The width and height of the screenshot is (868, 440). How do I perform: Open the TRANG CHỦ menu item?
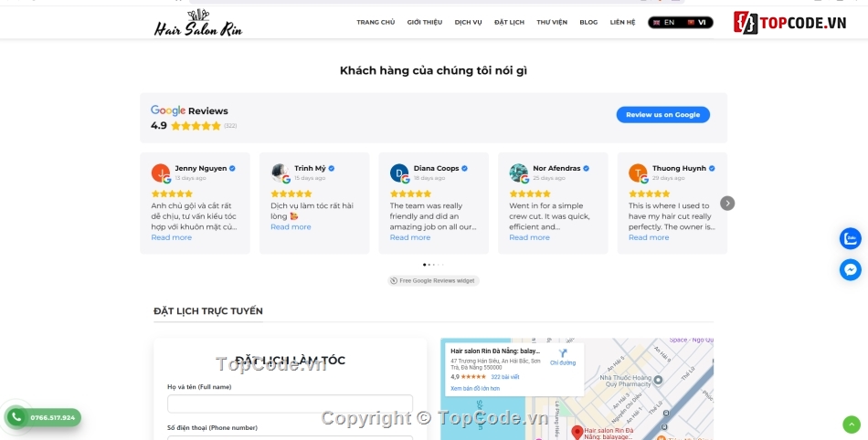click(376, 23)
